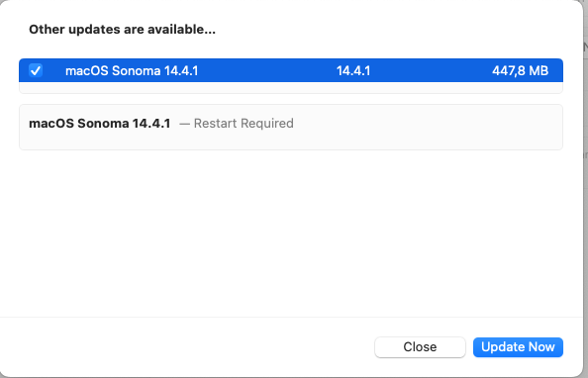Image resolution: width=588 pixels, height=378 pixels.
Task: Select the macOS Sonoma 14.4.1 row name
Action: point(132,70)
